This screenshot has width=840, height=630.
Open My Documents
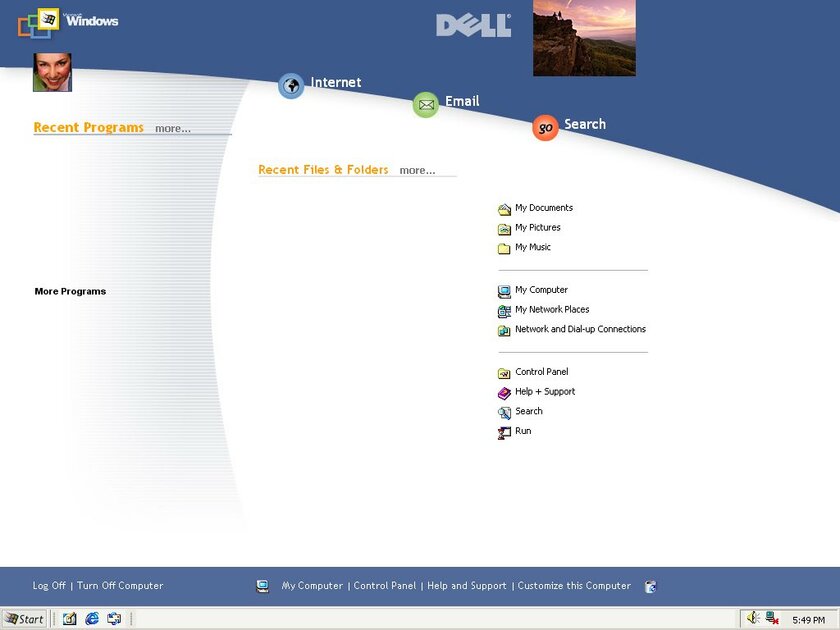pyautogui.click(x=544, y=208)
